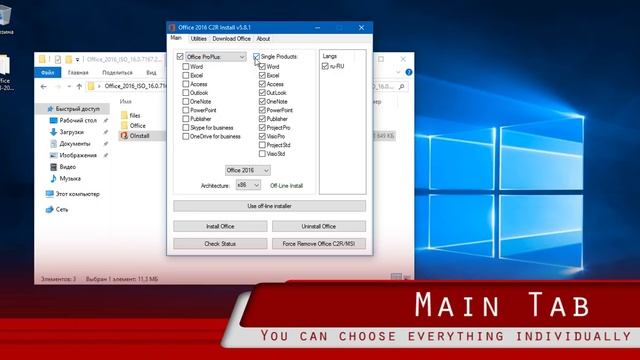Check Outlook under Office ProPlus
Viewport: 640px width, 360px height.
pyautogui.click(x=186, y=93)
